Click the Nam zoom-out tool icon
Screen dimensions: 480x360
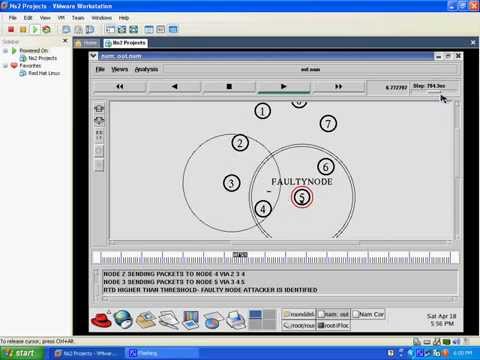[99, 121]
